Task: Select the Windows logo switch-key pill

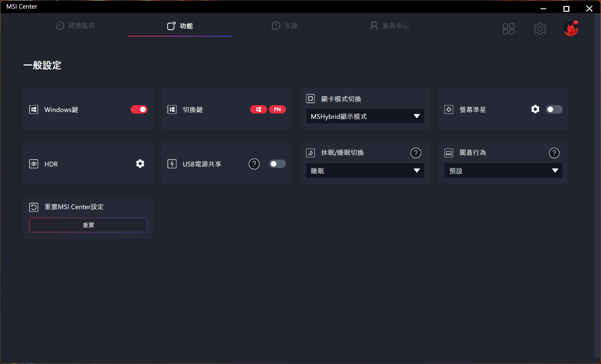Action: coord(258,110)
